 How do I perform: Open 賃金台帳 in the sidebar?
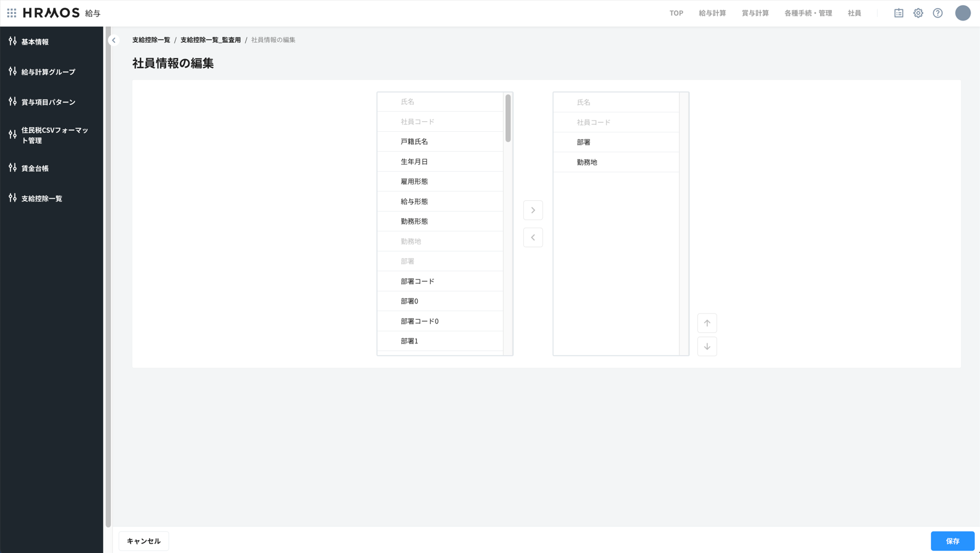pyautogui.click(x=35, y=168)
